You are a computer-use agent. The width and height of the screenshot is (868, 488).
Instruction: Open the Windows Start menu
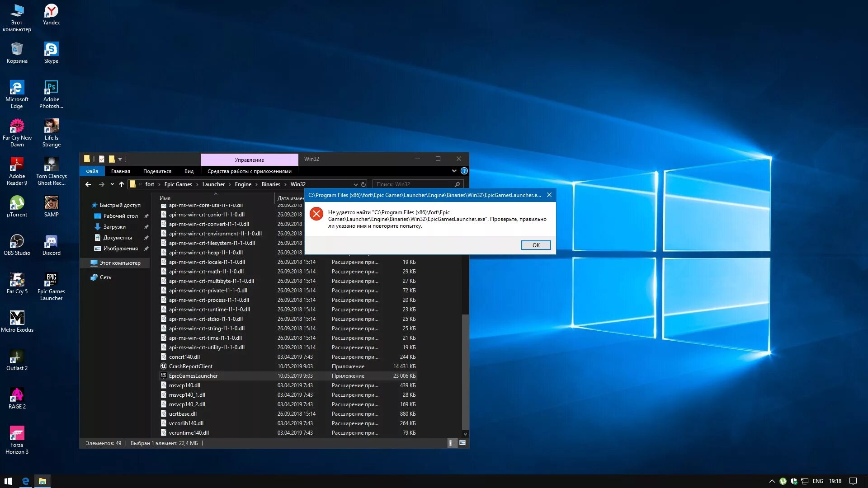click(8, 481)
